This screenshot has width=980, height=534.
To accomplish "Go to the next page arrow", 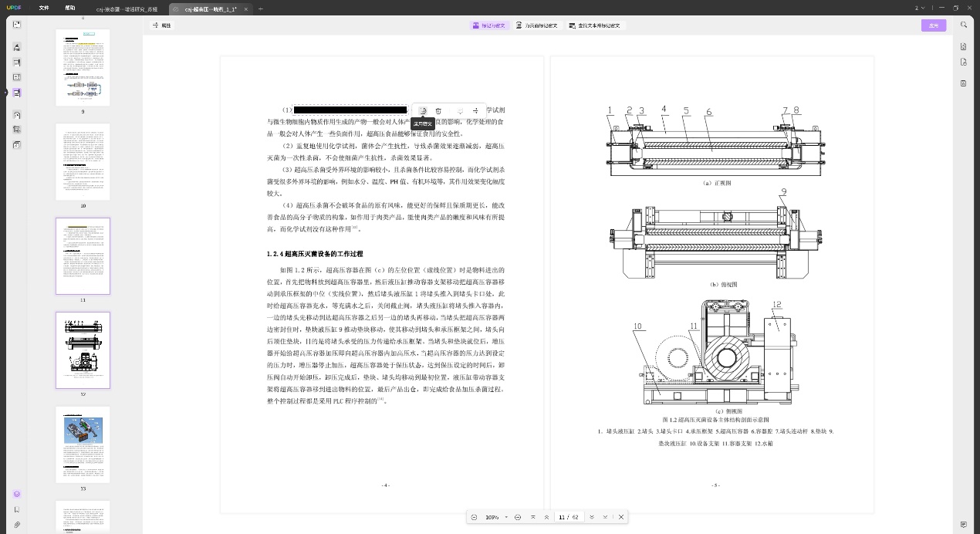I will [592, 517].
